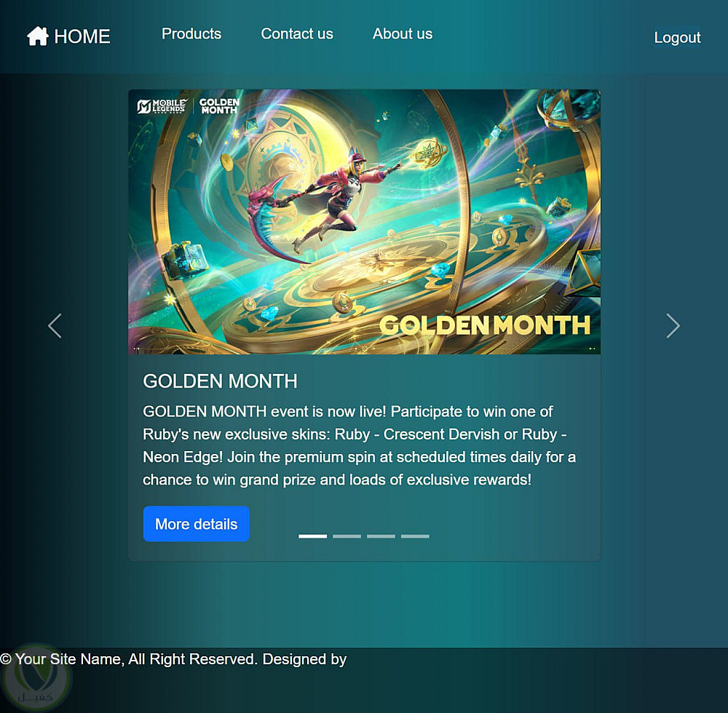
Task: Click the Mobile Legends logo on banner
Action: click(162, 106)
